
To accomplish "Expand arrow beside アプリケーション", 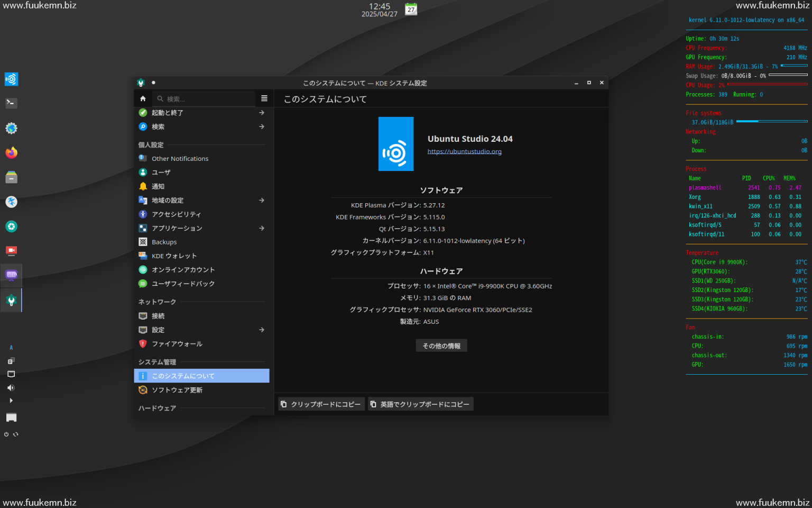I will coord(262,228).
